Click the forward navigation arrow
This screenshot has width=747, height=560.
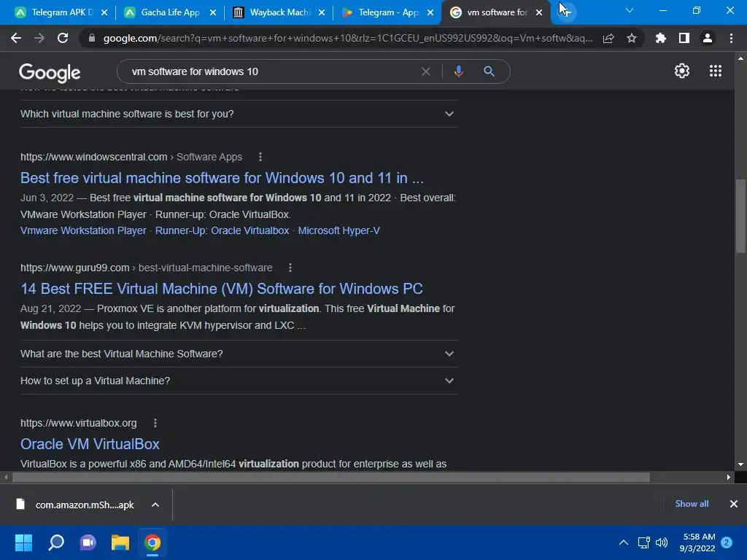coord(39,38)
